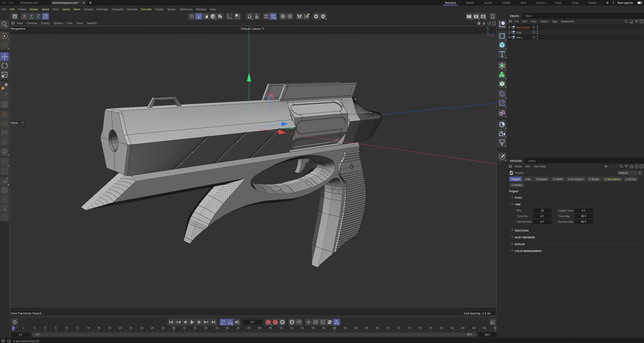Open the Cineware attributes tab button
This screenshot has width=644, height=343.
pos(541,179)
